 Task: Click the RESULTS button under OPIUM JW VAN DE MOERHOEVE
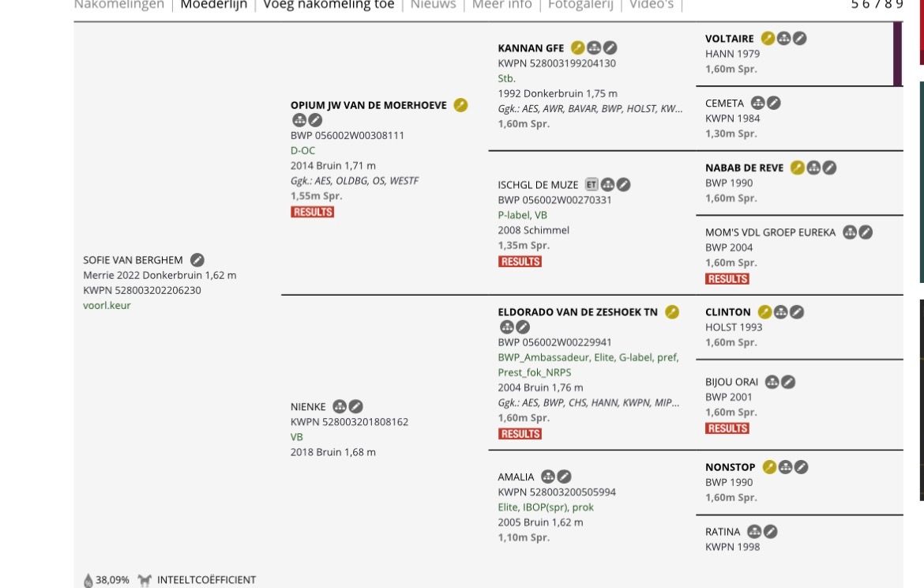(x=312, y=212)
